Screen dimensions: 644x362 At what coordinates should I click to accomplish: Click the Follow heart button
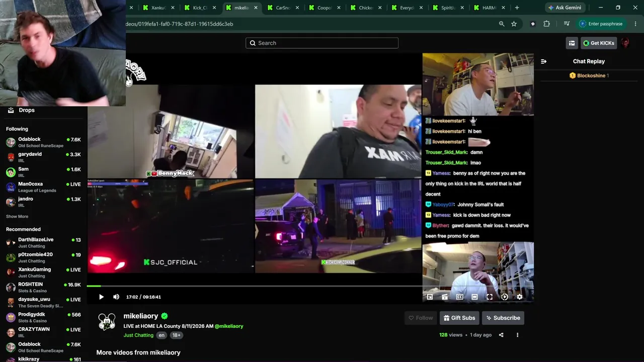[421, 318]
